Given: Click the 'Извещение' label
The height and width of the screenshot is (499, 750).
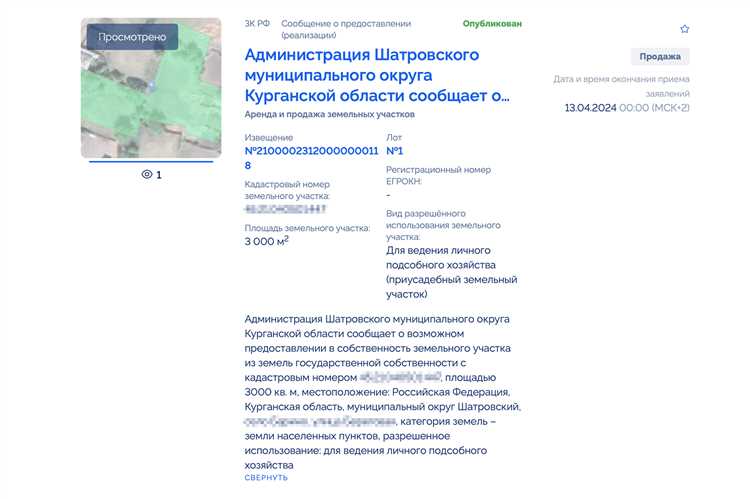Looking at the screenshot, I should (268, 137).
